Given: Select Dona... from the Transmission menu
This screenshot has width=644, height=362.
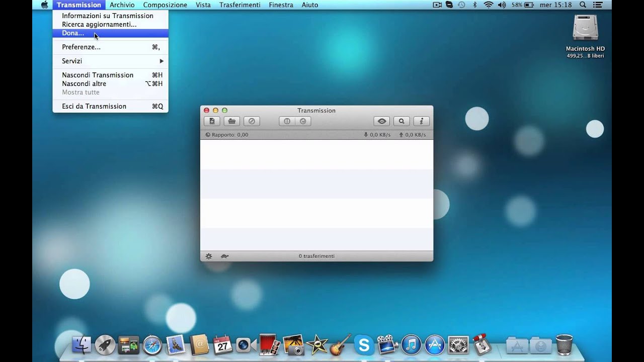Looking at the screenshot, I should (111, 33).
